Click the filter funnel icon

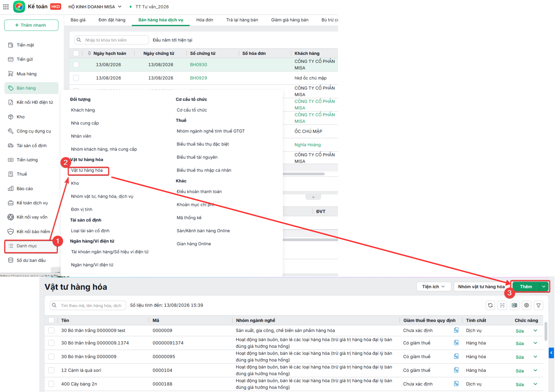[x=538, y=305]
